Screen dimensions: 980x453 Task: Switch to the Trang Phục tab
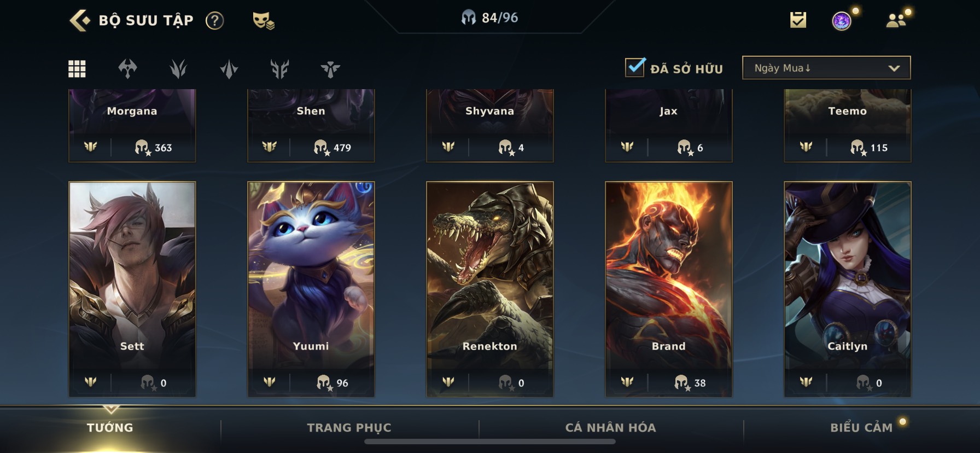coord(349,427)
